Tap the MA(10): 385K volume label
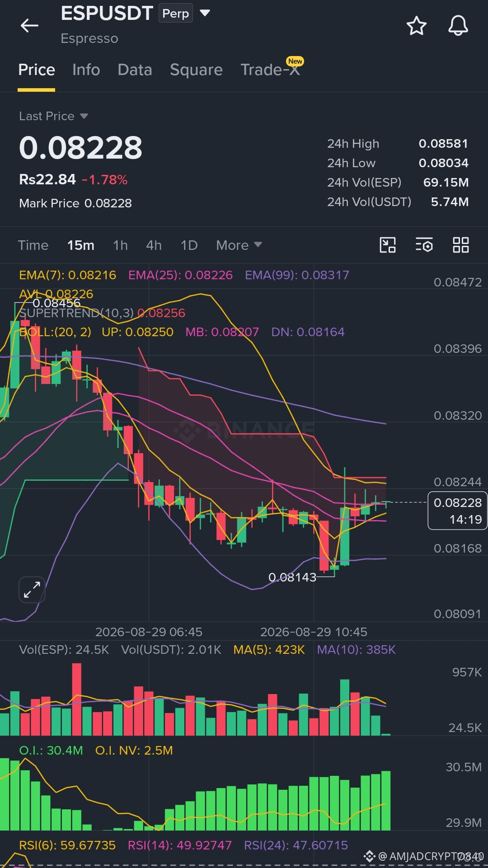488x868 pixels. pyautogui.click(x=356, y=649)
